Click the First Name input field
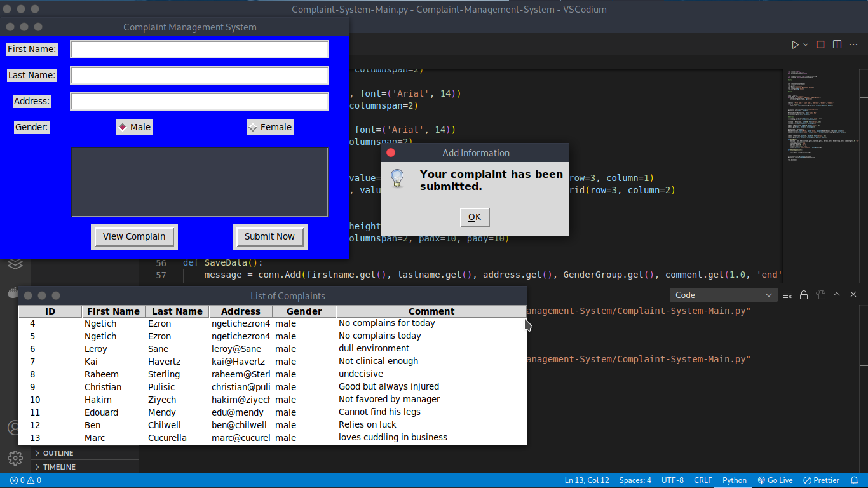The width and height of the screenshot is (868, 488). 200,50
